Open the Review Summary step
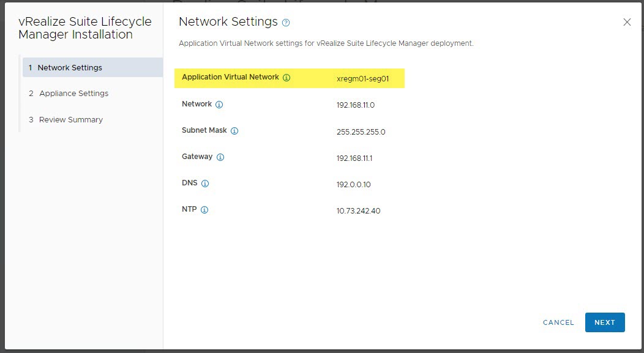 (70, 120)
